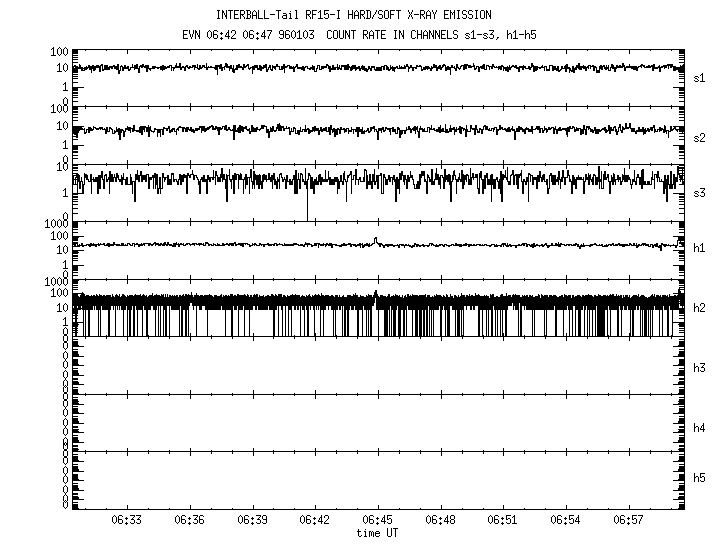This screenshot has width=720, height=550.
Task: Click the s1 channel label
Action: point(700,78)
